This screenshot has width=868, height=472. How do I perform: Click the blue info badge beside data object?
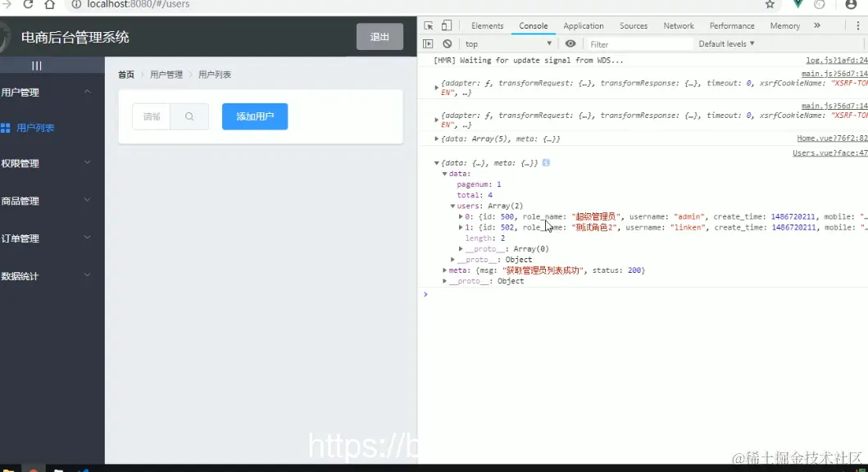tap(546, 163)
